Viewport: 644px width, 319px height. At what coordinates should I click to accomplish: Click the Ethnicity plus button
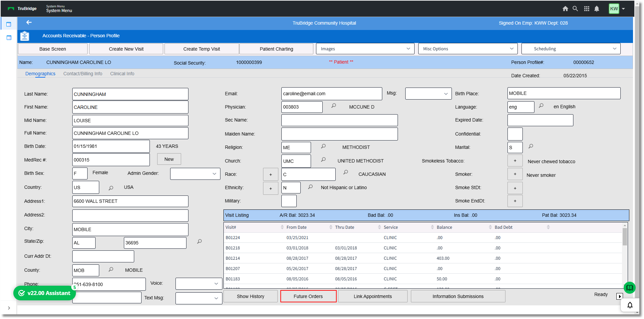click(271, 188)
